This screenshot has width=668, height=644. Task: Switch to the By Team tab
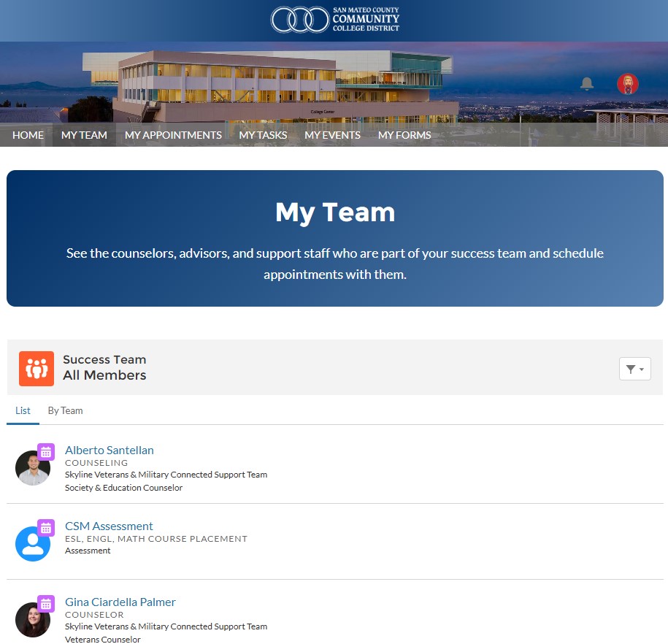[x=65, y=410]
